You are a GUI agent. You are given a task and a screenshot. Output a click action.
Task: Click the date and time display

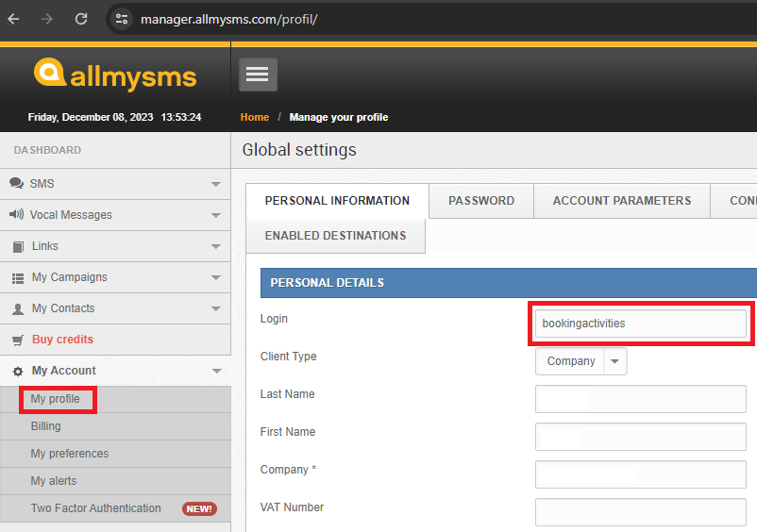pyautogui.click(x=114, y=117)
